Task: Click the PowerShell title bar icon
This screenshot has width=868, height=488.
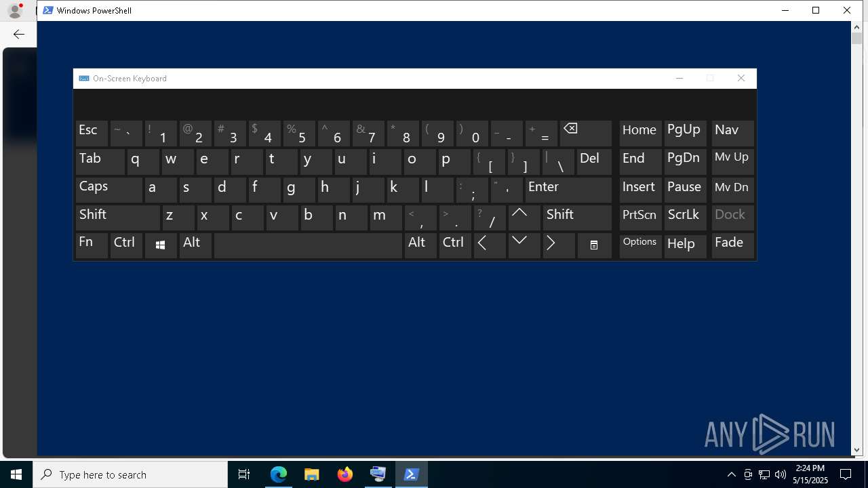Action: pyautogui.click(x=48, y=10)
